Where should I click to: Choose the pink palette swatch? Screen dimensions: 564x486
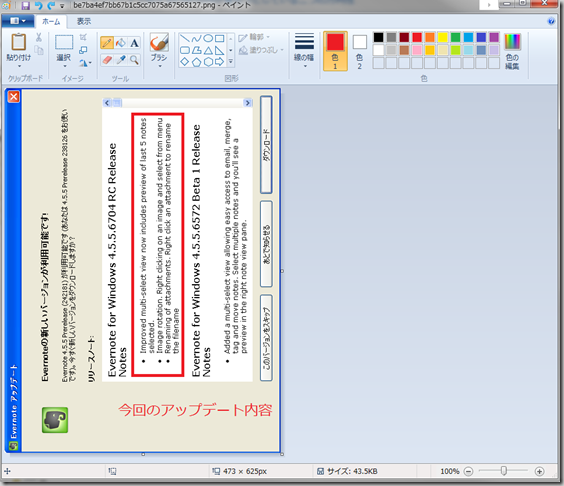tap(417, 50)
